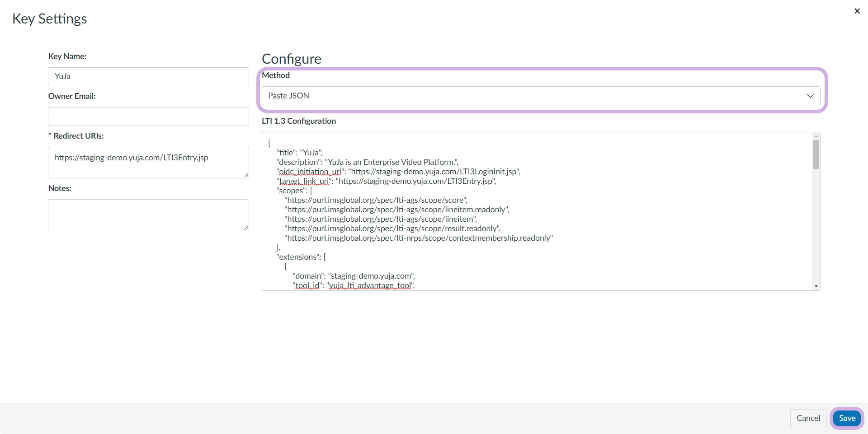Image resolution: width=868 pixels, height=434 pixels.
Task: Click the Notes field resize handle
Action: 246,228
